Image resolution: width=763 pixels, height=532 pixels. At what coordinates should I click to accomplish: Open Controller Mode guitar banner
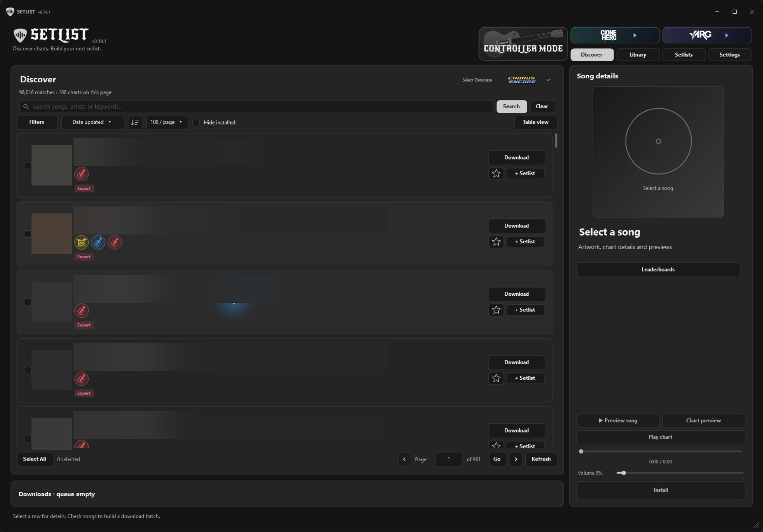tap(523, 44)
